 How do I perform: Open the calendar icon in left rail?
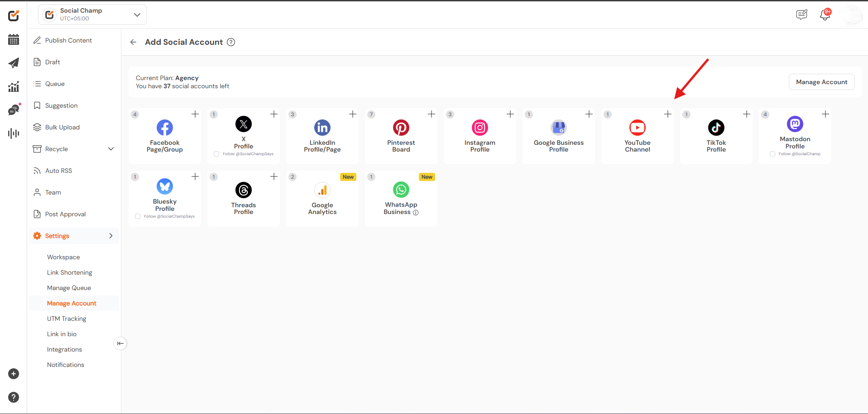14,39
